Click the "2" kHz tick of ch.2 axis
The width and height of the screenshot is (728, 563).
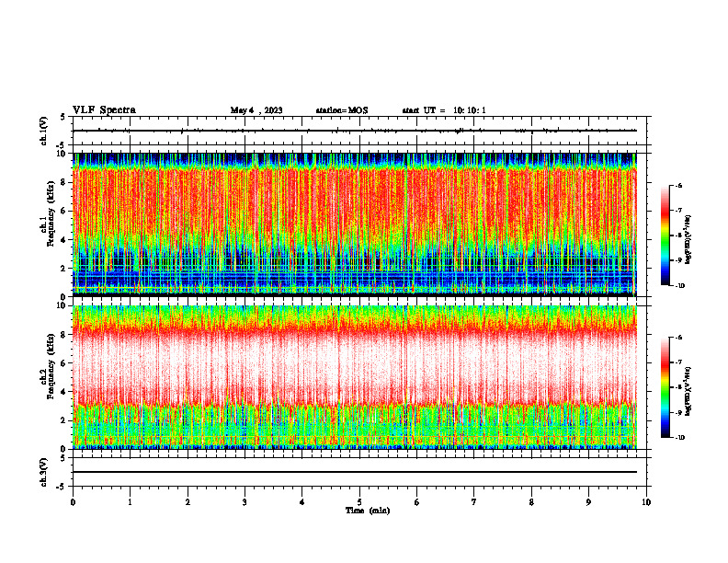[x=64, y=420]
